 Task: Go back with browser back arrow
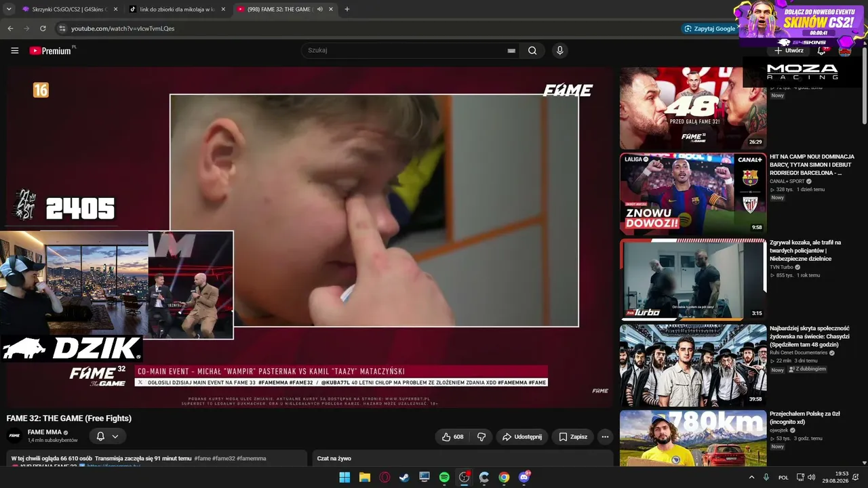click(10, 28)
